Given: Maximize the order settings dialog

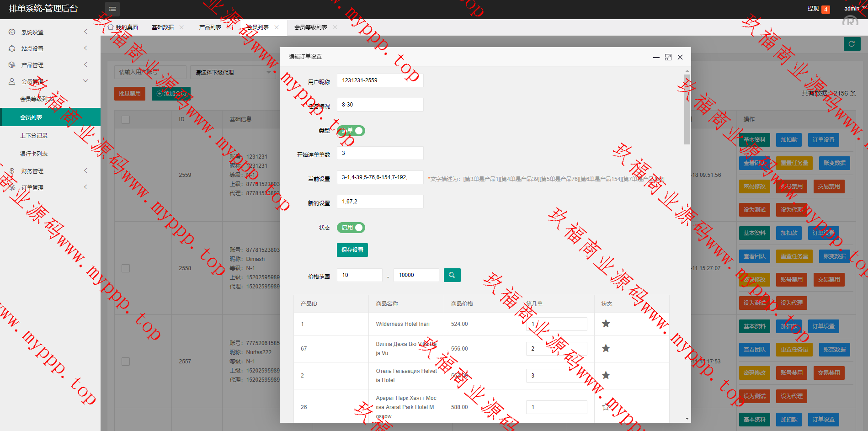Looking at the screenshot, I should [668, 57].
